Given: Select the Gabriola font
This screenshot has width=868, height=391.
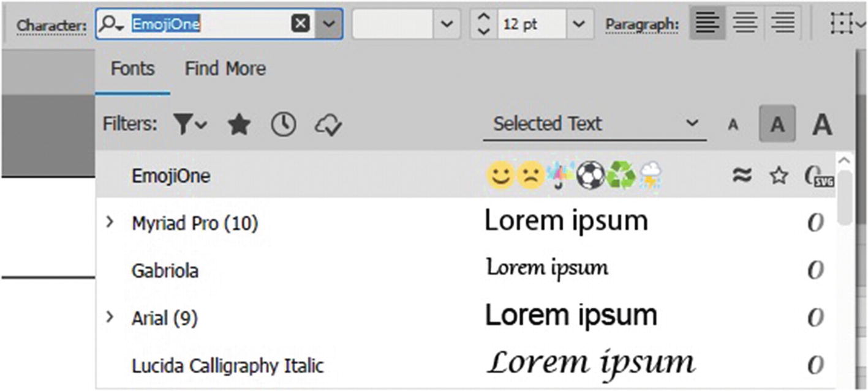Looking at the screenshot, I should [165, 270].
